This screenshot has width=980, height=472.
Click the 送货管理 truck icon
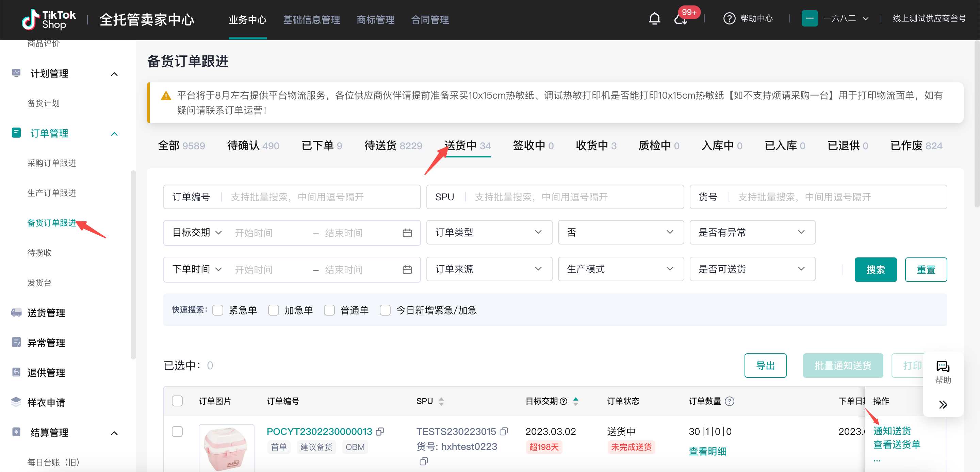(16, 312)
